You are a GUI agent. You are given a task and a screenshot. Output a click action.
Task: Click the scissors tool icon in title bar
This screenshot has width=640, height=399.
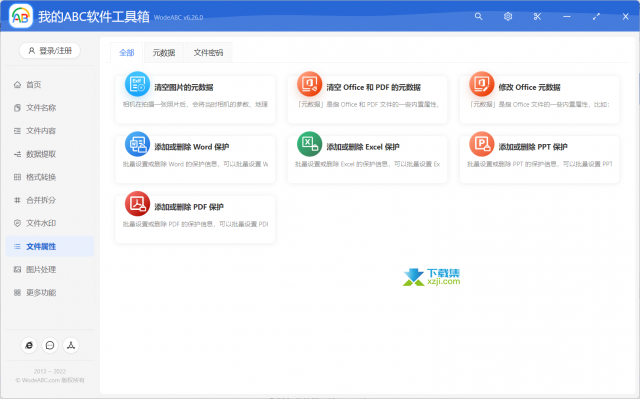click(x=537, y=16)
